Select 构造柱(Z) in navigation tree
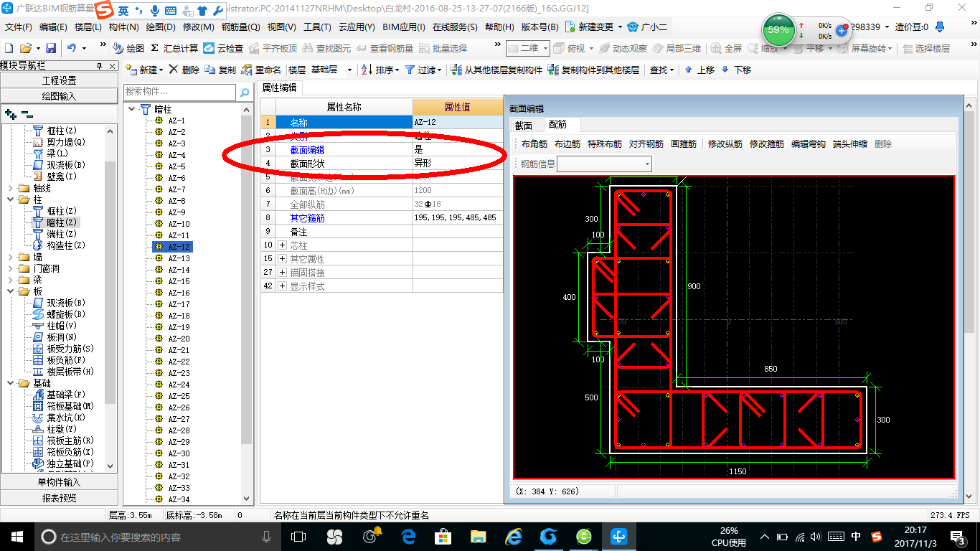The width and height of the screenshot is (980, 551). click(60, 245)
